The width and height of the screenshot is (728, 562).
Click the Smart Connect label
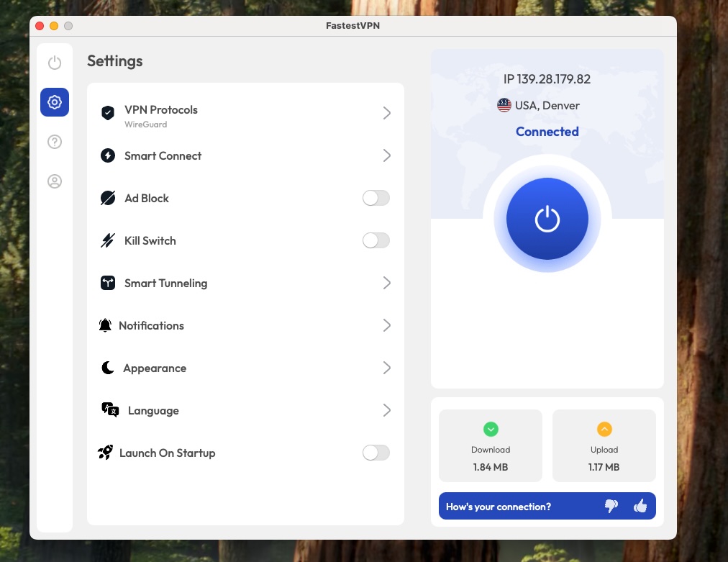163,155
